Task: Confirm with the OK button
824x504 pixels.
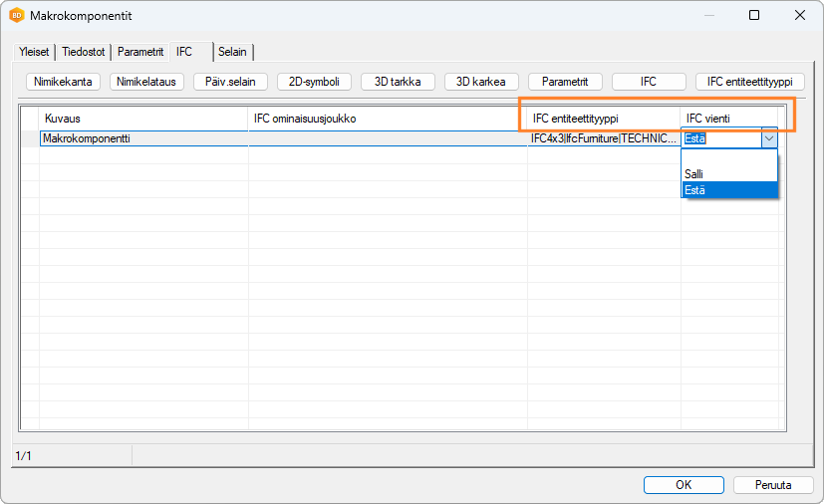Action: (684, 485)
